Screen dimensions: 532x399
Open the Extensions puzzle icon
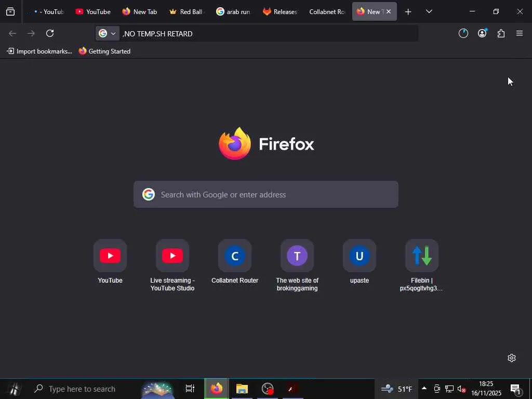coord(501,33)
